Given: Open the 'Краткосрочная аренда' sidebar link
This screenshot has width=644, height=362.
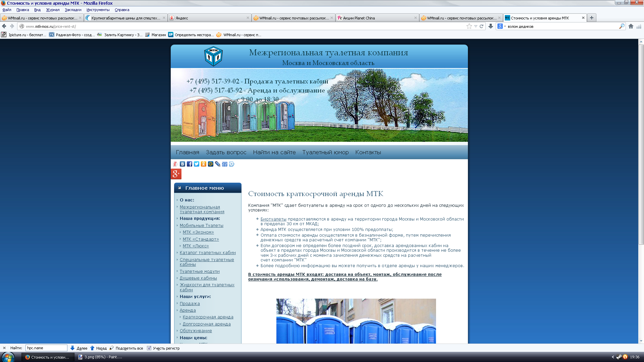Looking at the screenshot, I should (208, 317).
